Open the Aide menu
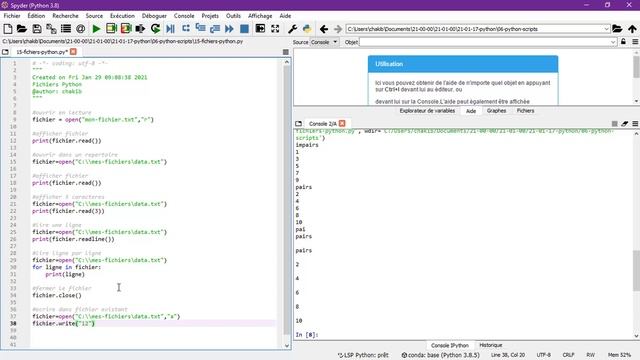 (285, 16)
